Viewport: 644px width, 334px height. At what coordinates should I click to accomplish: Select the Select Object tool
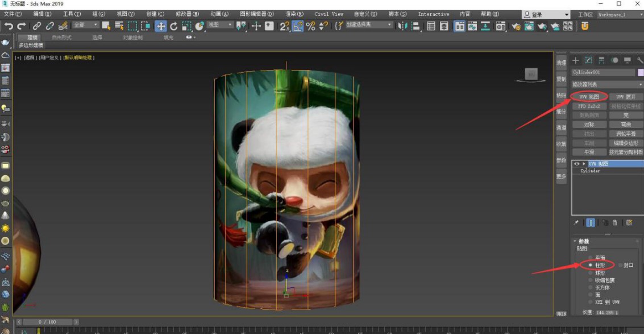(x=106, y=26)
